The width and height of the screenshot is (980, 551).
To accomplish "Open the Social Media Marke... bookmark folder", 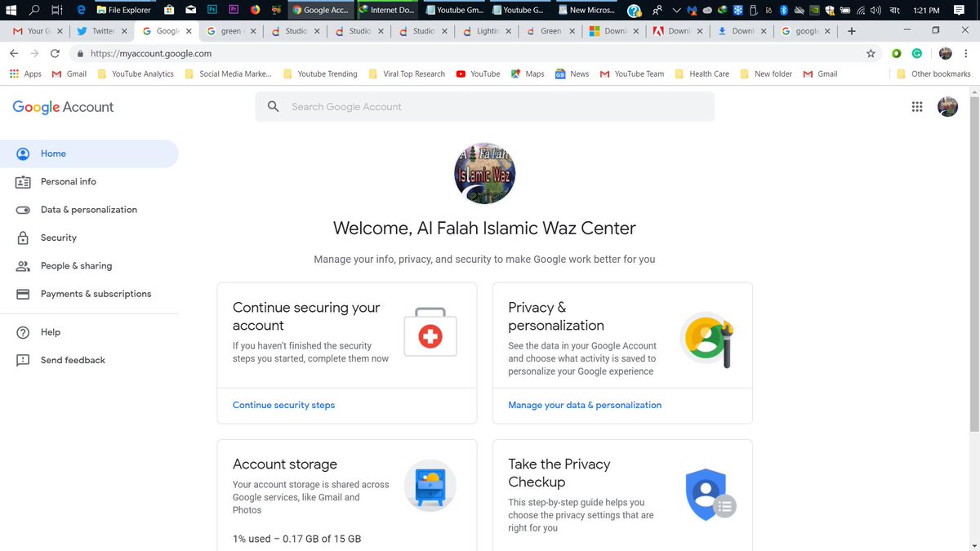I will (229, 73).
